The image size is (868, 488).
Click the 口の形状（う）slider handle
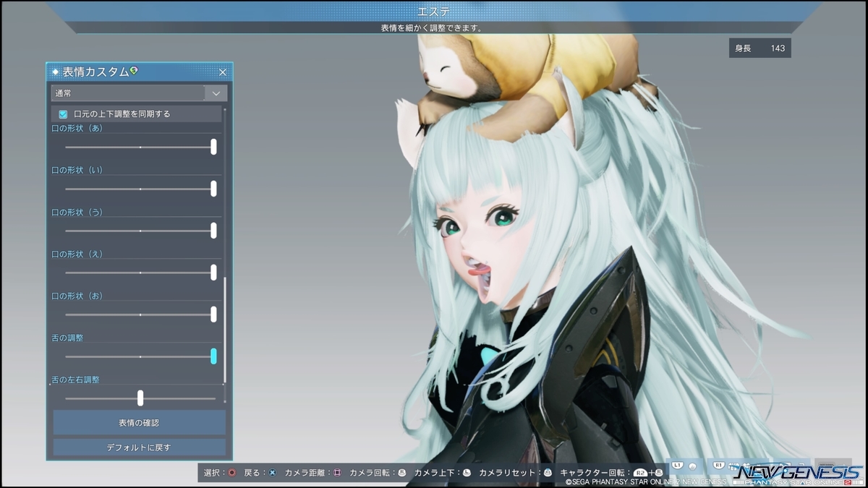[x=213, y=231]
